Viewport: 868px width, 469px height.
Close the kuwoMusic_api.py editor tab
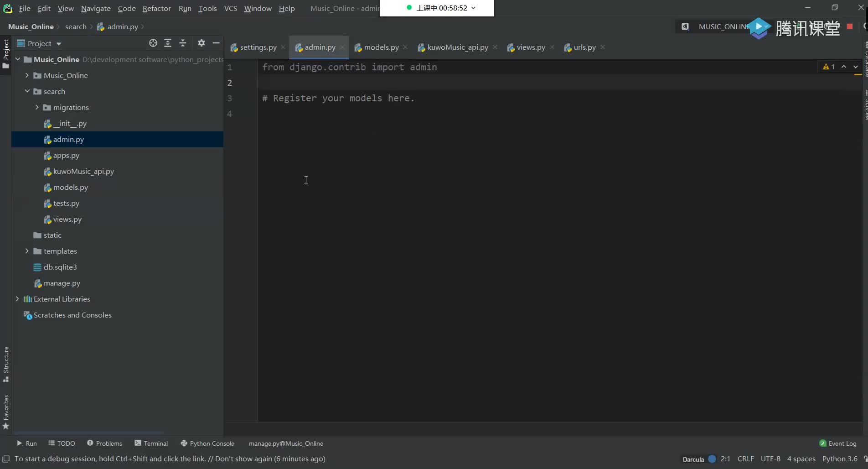click(495, 47)
